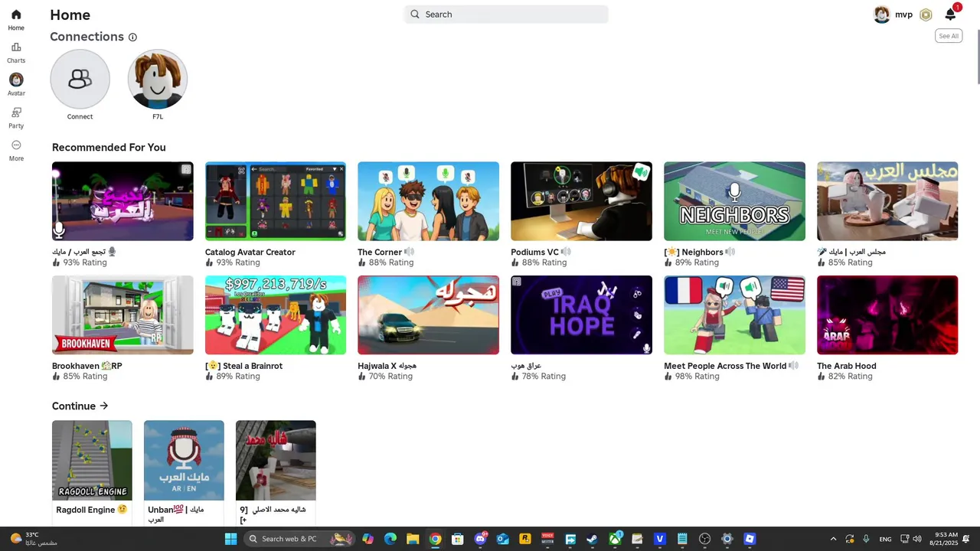Open the taskbar clock showing 9:53 AM
Image resolution: width=980 pixels, height=551 pixels.
point(943,539)
